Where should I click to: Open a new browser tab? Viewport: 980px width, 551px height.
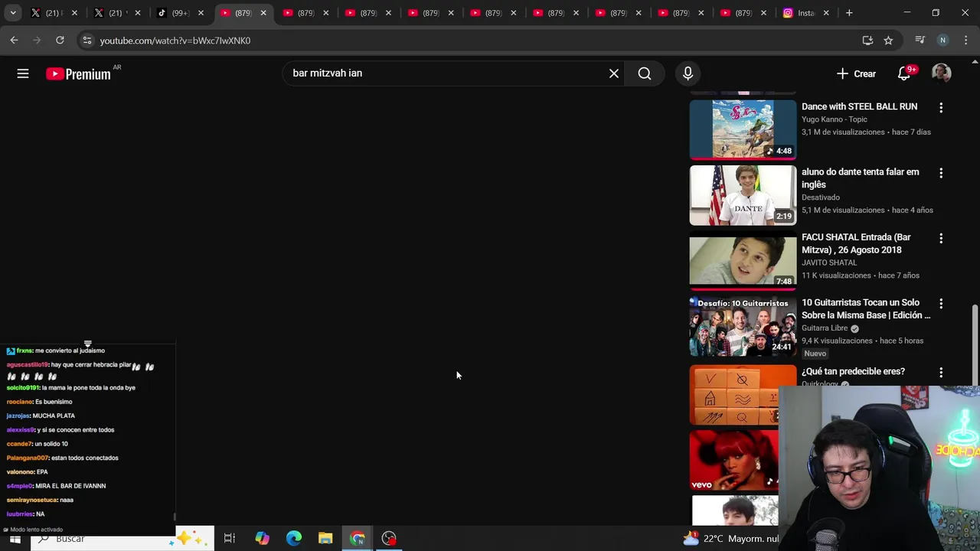pos(849,13)
